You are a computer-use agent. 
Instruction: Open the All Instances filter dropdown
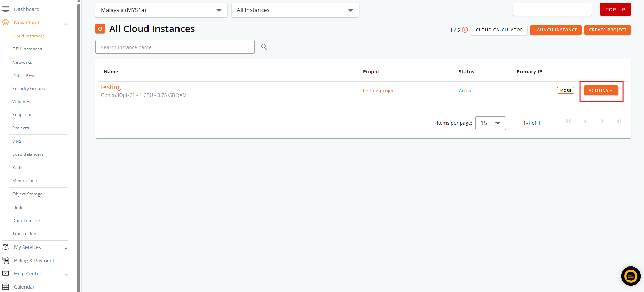(x=295, y=10)
